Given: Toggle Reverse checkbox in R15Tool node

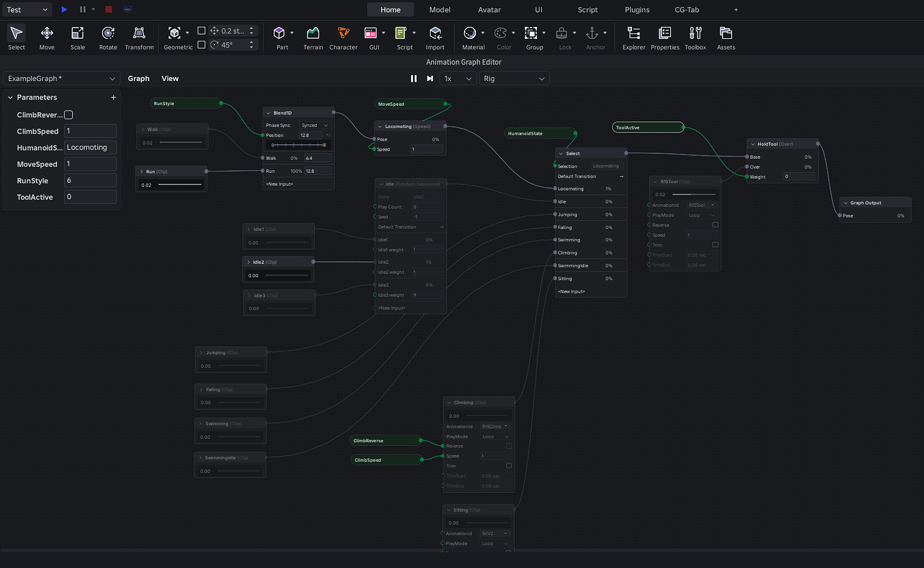Looking at the screenshot, I should coord(715,225).
